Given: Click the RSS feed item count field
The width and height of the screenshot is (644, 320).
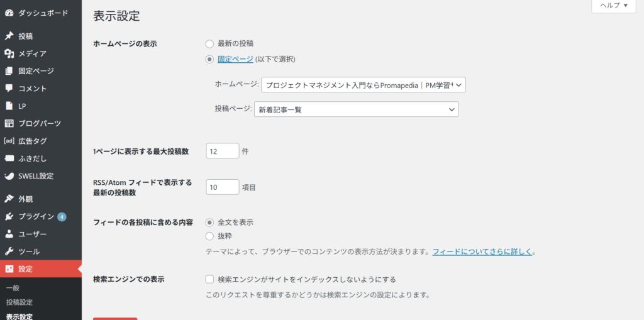Looking at the screenshot, I should click(223, 187).
